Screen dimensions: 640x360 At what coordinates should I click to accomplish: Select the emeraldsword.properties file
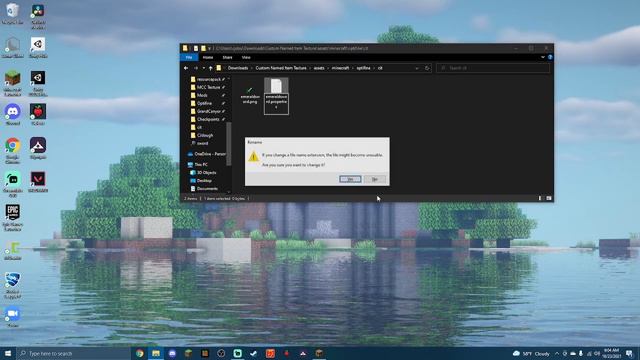(x=276, y=96)
